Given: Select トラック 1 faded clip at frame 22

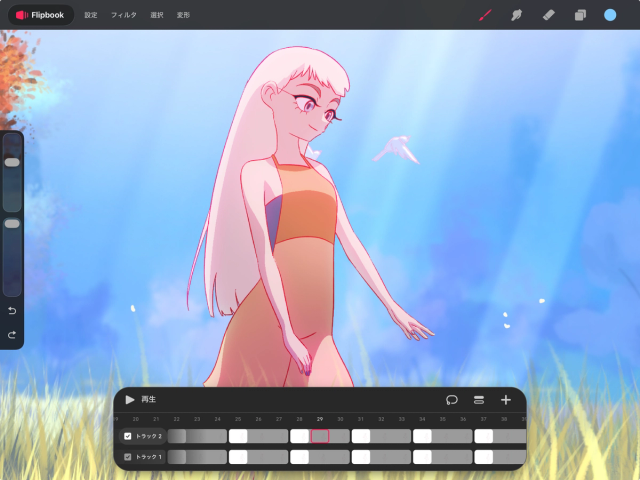Looking at the screenshot, I should pos(177,457).
